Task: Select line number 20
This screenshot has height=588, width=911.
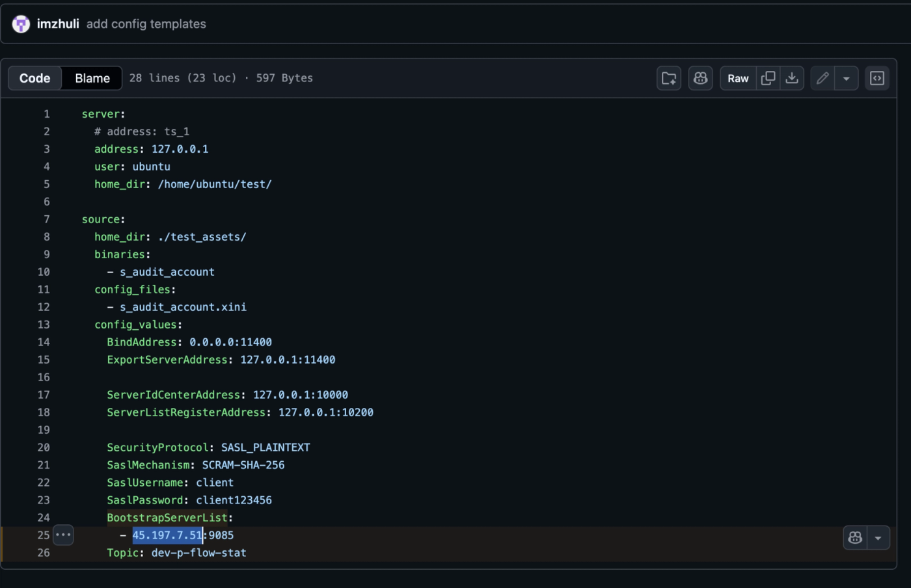Action: pyautogui.click(x=44, y=448)
